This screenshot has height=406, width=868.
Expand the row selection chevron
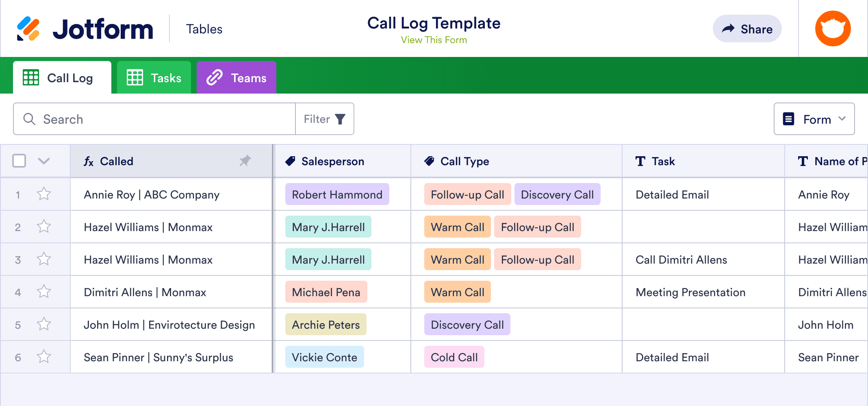click(x=44, y=161)
